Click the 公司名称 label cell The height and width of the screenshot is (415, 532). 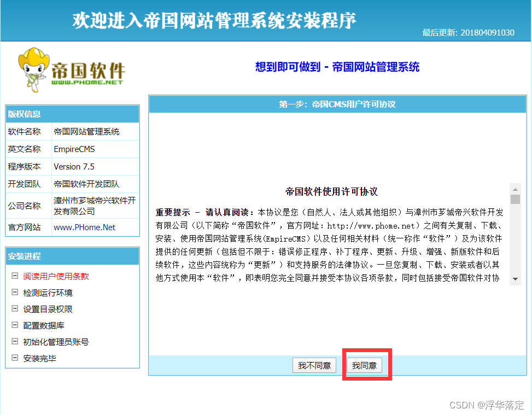click(28, 206)
